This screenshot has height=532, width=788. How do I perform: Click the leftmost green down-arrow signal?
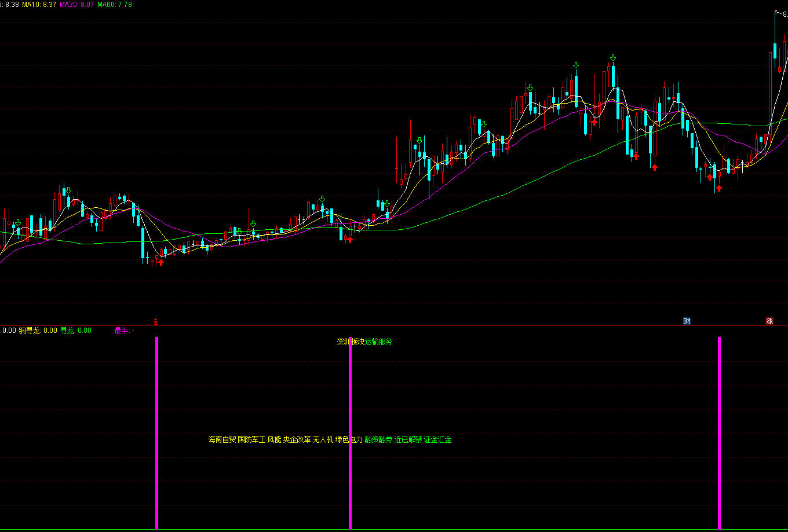[19, 223]
